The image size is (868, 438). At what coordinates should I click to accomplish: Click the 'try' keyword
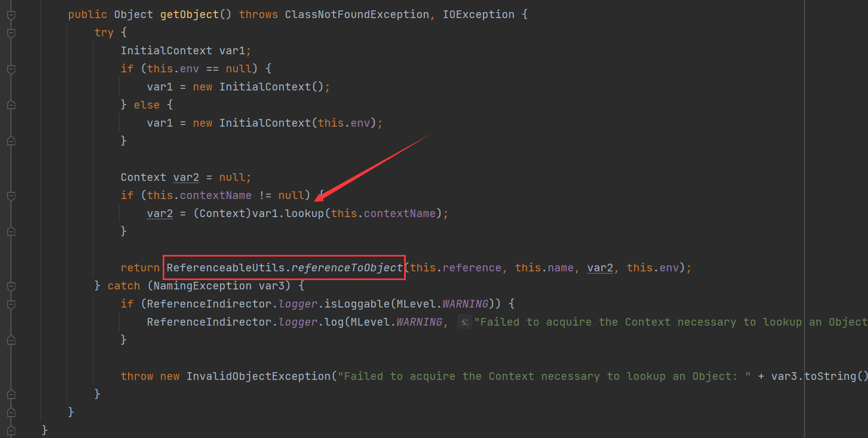(104, 33)
